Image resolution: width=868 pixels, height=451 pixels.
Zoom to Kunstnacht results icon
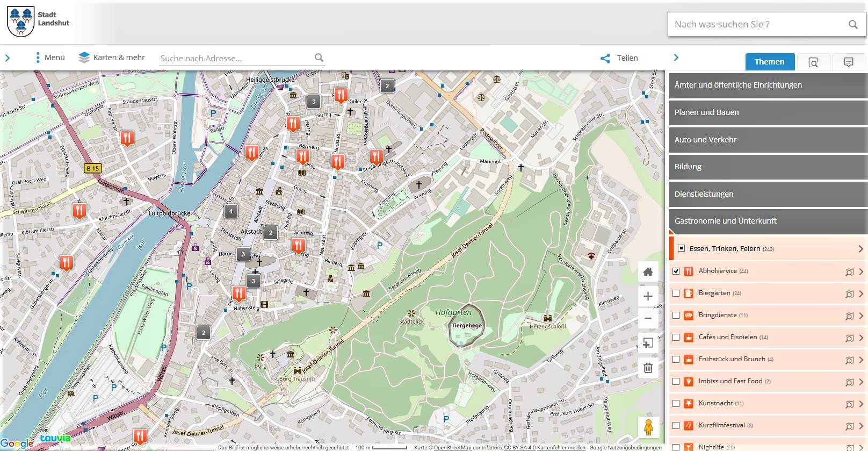(x=849, y=404)
